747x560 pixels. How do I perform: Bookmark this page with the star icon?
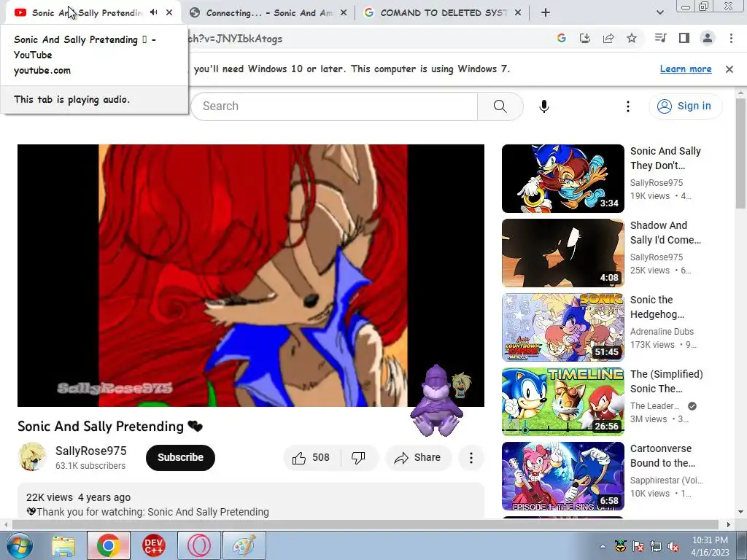(632, 38)
